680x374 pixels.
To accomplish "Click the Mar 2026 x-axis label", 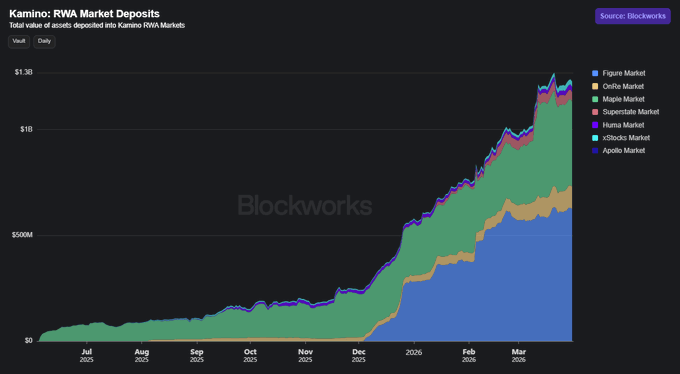I will tap(519, 355).
